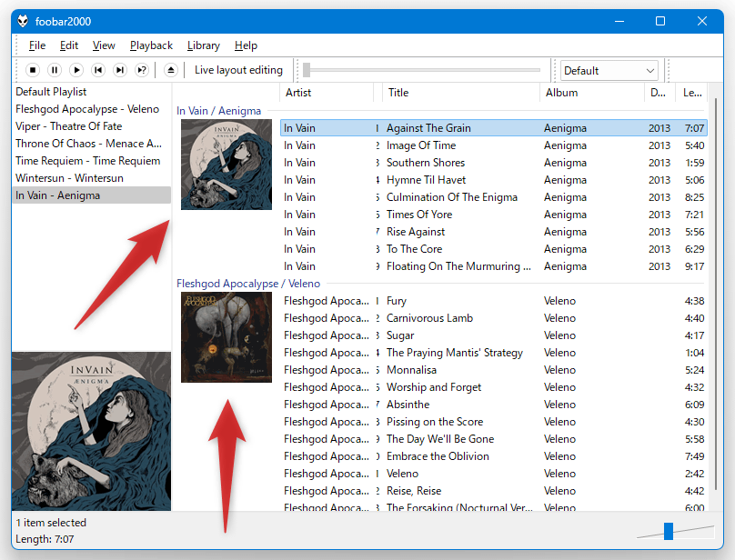Screen dimensions: 735x560
Task: Select track Culmination Of The Enigma
Action: click(x=494, y=197)
